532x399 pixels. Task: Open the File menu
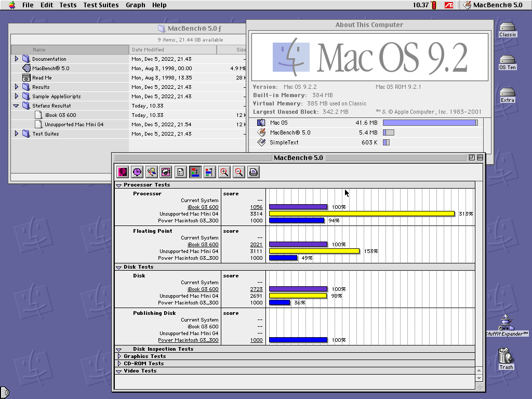pos(28,5)
